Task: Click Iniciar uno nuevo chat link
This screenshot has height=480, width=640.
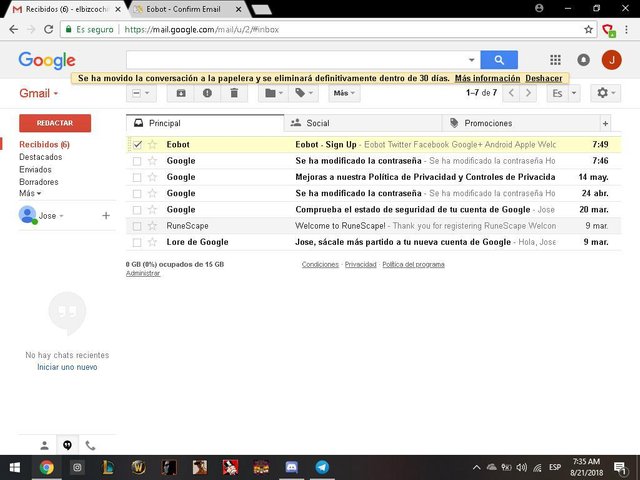Action: [x=67, y=367]
